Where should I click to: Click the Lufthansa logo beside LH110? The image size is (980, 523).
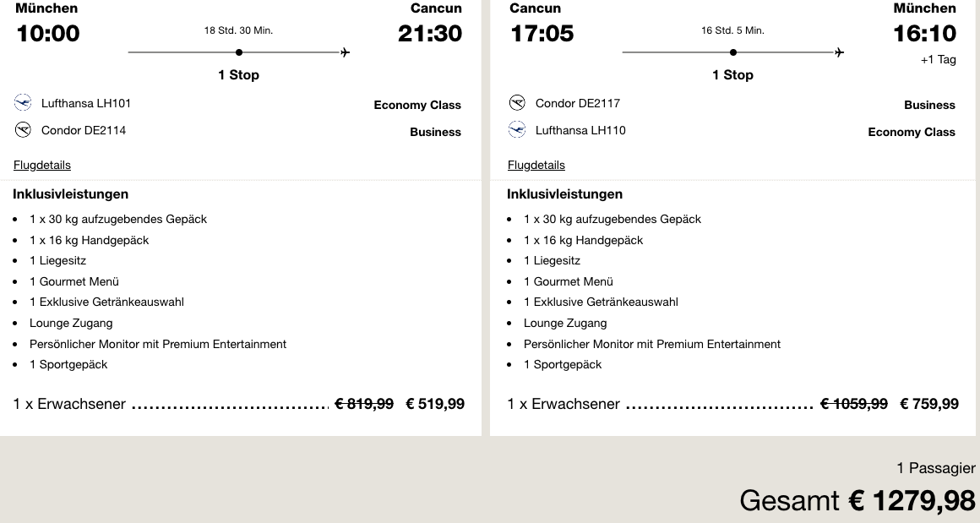pos(517,130)
